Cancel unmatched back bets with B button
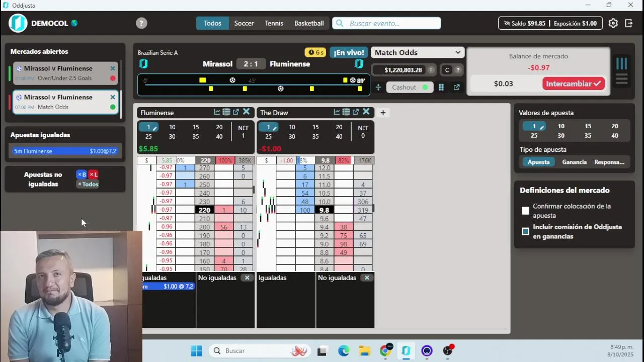 coord(82,174)
